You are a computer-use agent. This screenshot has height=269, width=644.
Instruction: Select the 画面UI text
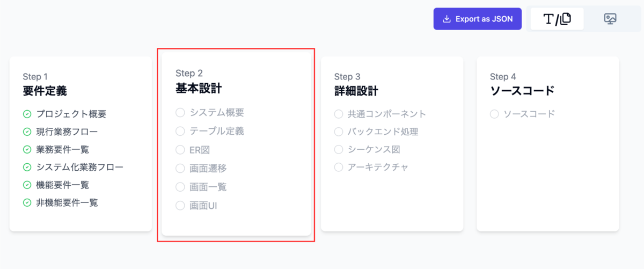click(203, 205)
